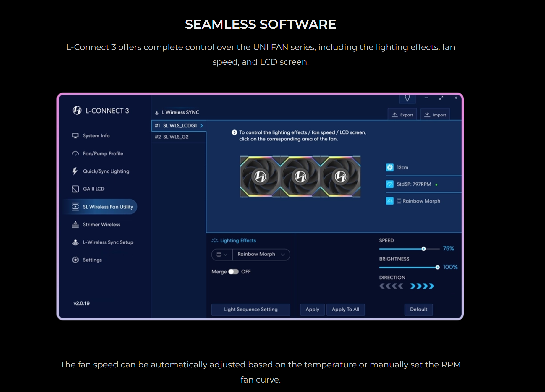This screenshot has height=392, width=545.
Task: Open Quick/Sync Lighting settings
Action: point(105,171)
